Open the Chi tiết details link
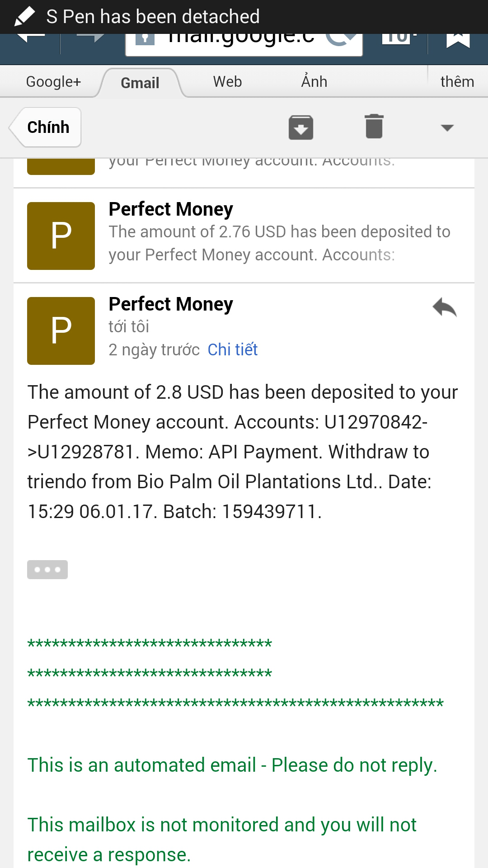The image size is (488, 868). coord(232,349)
